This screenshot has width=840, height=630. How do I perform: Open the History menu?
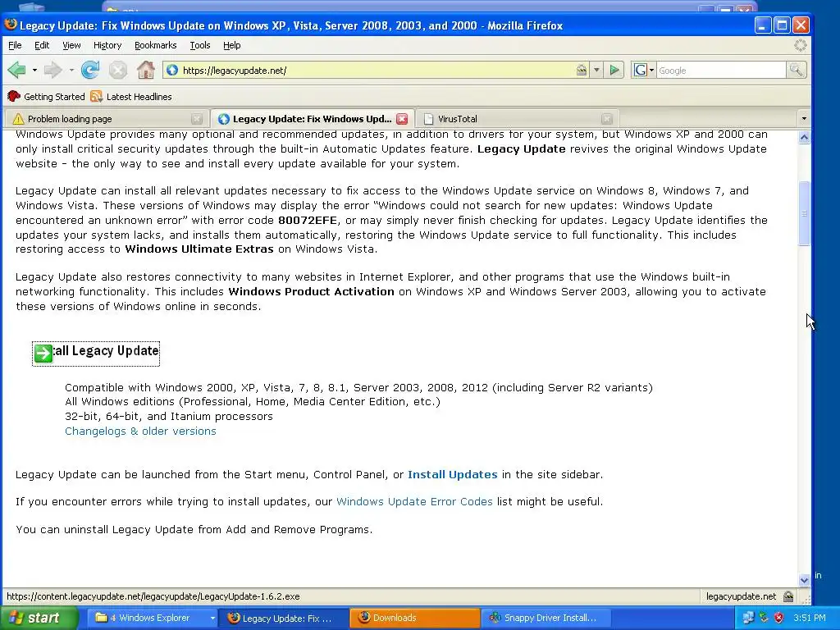107,46
